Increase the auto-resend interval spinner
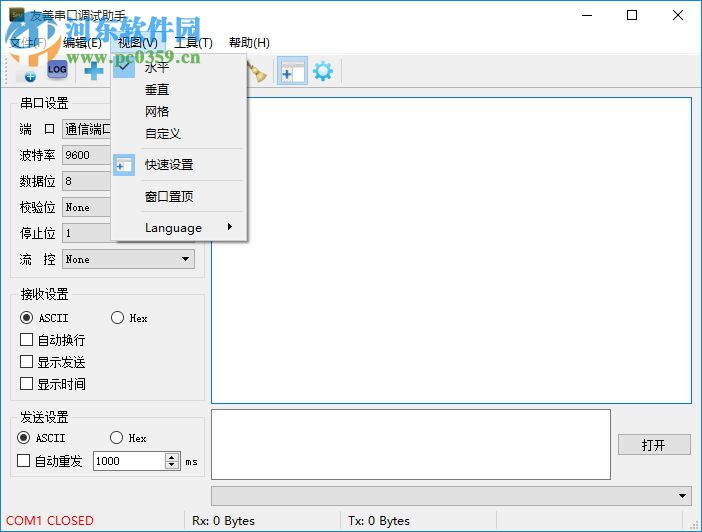This screenshot has height=532, width=702. (x=172, y=457)
